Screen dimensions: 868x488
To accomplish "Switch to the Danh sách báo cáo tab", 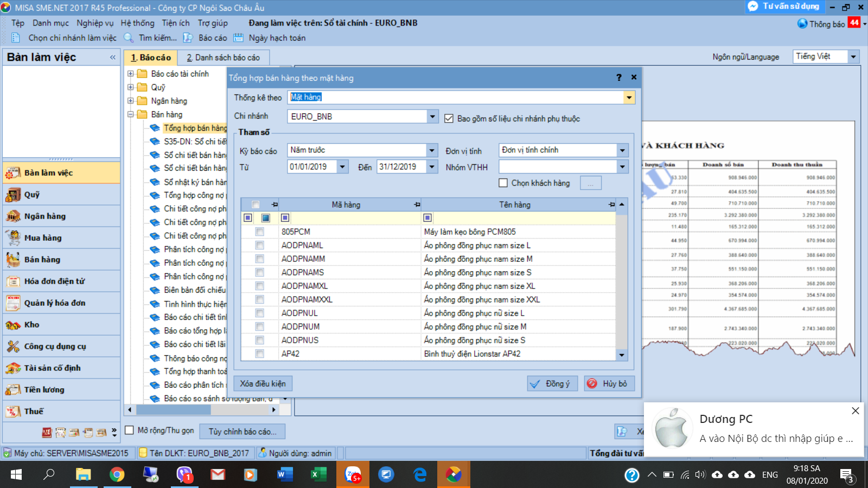I will (x=223, y=57).
